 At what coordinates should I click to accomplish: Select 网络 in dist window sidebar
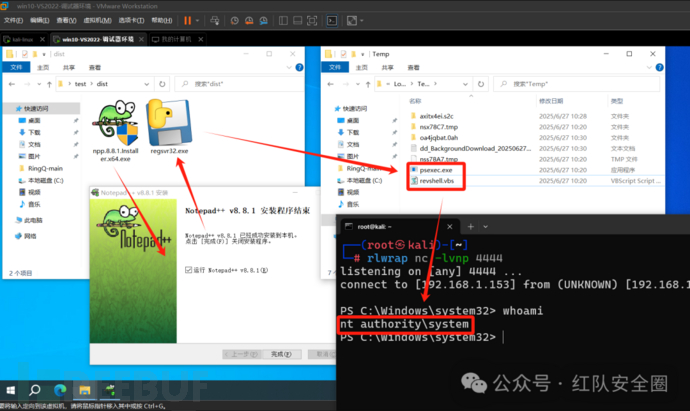[26, 236]
